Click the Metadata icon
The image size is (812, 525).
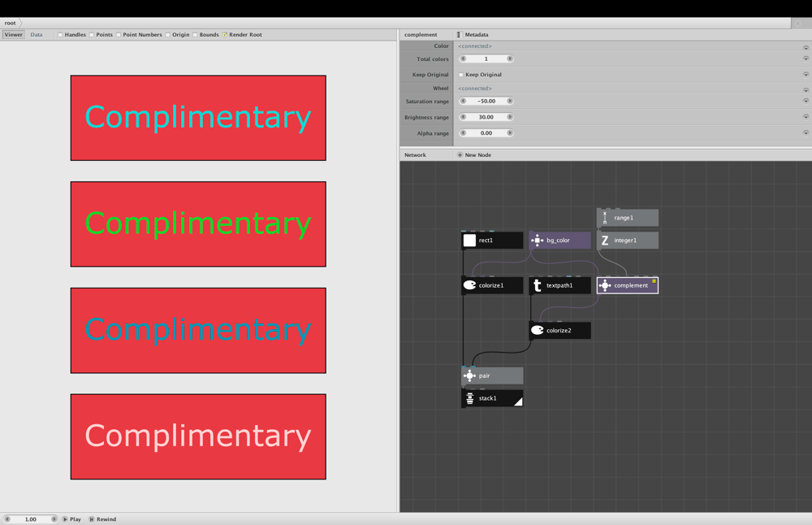pos(460,35)
